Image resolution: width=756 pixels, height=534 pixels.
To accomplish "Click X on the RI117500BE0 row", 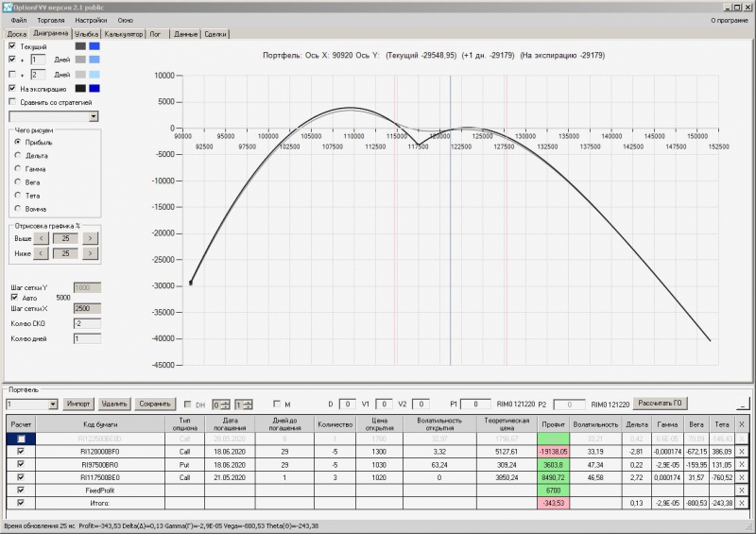I will pyautogui.click(x=741, y=477).
